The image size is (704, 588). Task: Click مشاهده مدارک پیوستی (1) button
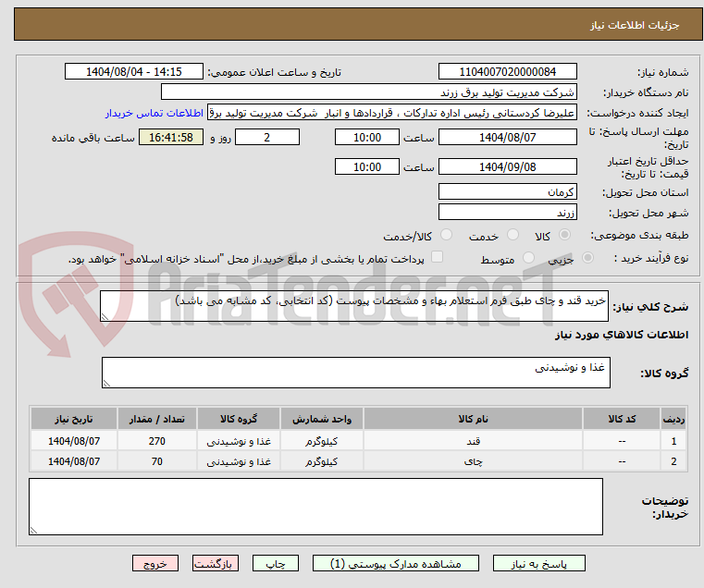[396, 563]
